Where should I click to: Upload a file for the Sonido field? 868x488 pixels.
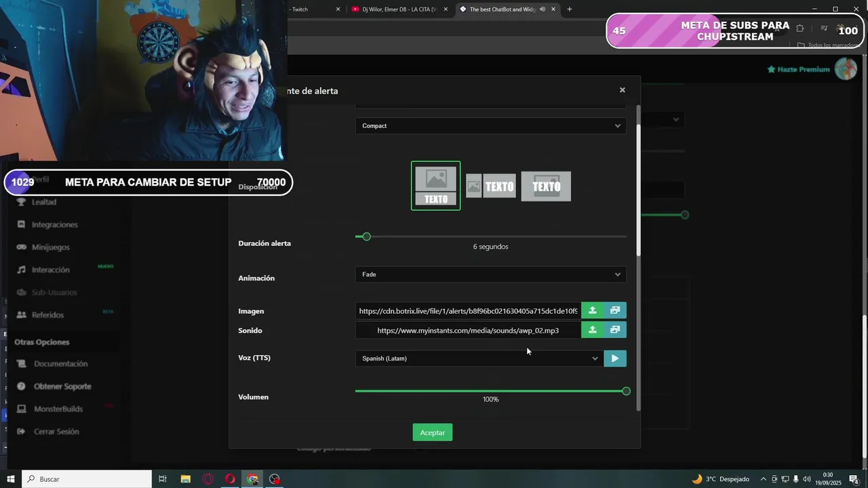[593, 330]
